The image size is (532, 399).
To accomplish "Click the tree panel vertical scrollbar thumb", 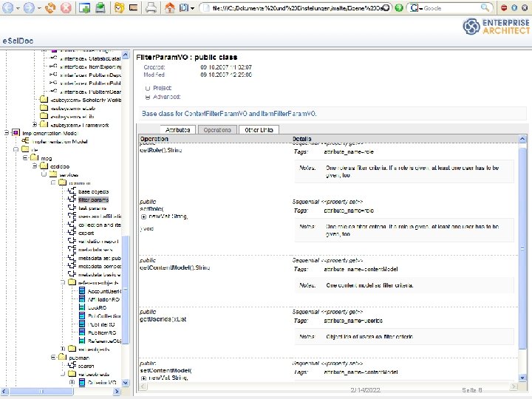I will (125, 290).
